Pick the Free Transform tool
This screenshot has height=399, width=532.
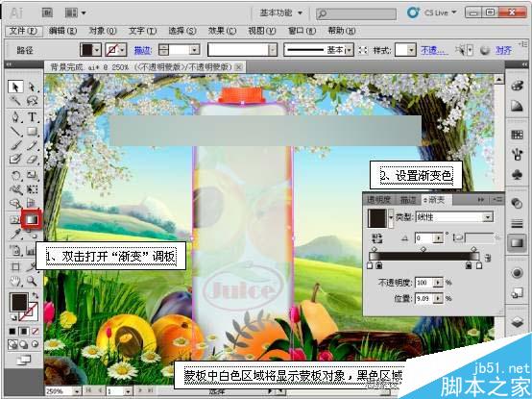pyautogui.click(x=33, y=189)
